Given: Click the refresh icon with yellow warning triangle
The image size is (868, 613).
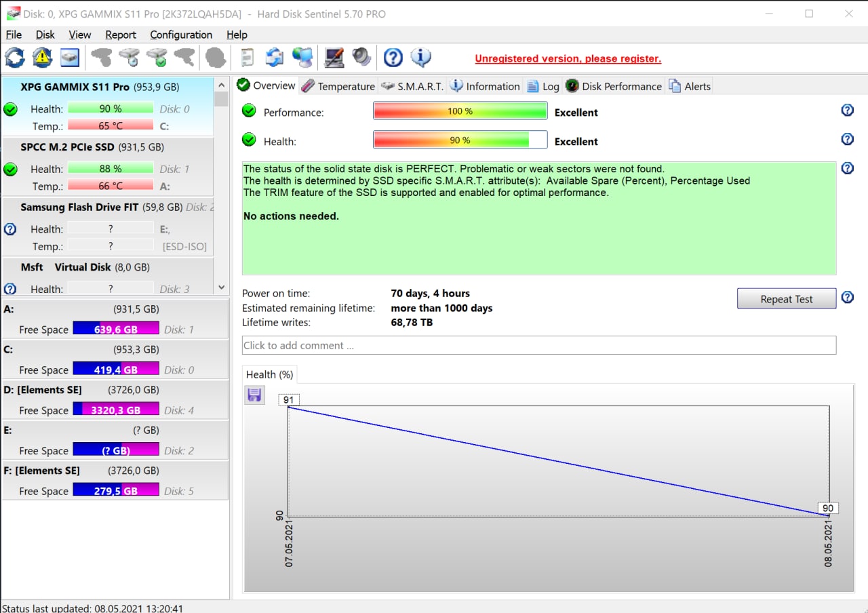Looking at the screenshot, I should [x=42, y=58].
